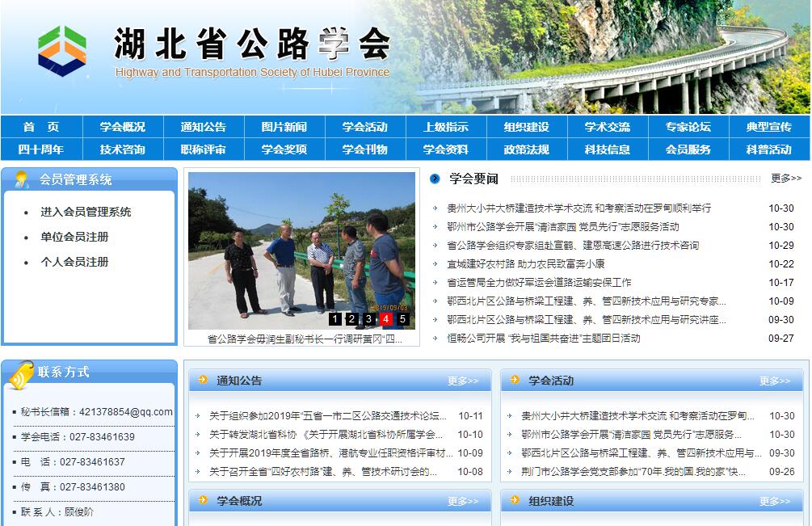Click the email address 421378854@qq.com
This screenshot has width=812, height=526.
point(126,411)
